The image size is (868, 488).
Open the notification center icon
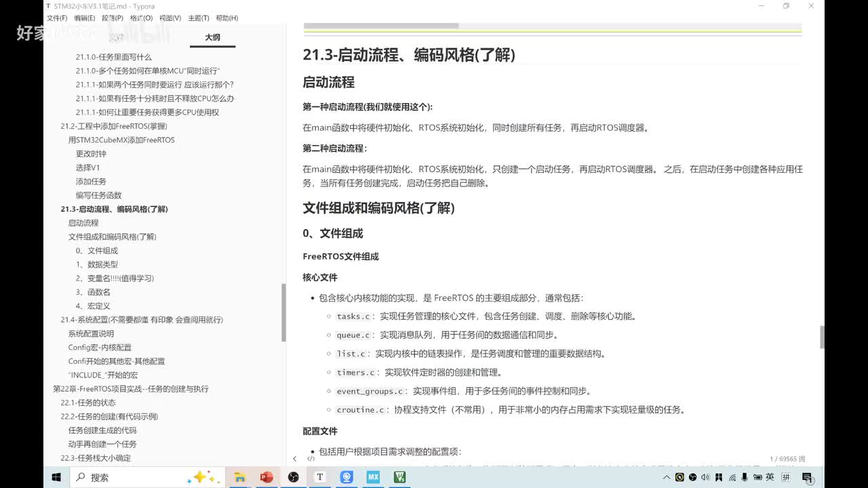807,477
